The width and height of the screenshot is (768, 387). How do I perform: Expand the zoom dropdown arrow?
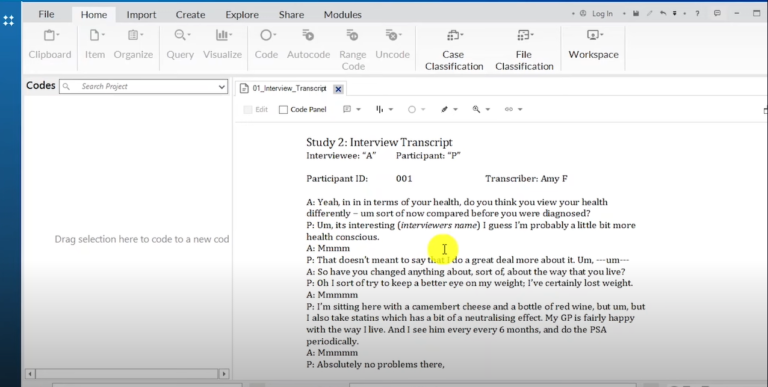tap(488, 109)
